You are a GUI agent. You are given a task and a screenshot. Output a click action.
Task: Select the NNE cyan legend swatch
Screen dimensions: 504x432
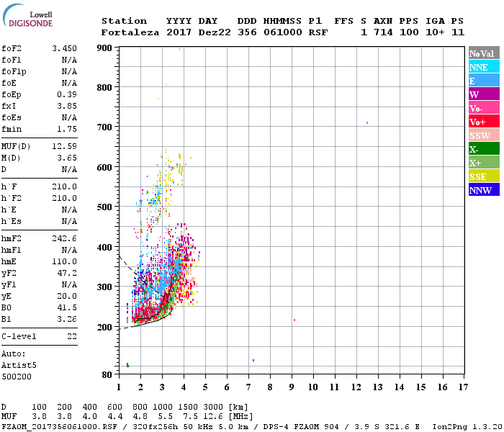(x=484, y=67)
